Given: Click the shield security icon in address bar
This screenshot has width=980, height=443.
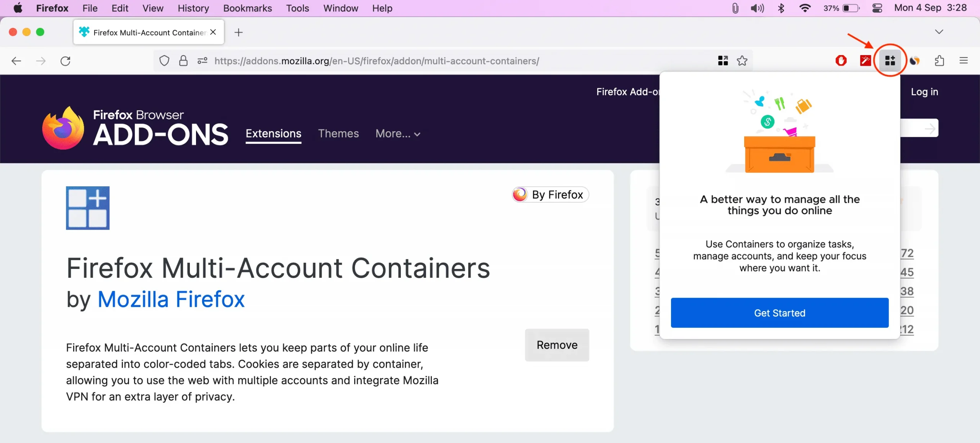Looking at the screenshot, I should click(164, 60).
